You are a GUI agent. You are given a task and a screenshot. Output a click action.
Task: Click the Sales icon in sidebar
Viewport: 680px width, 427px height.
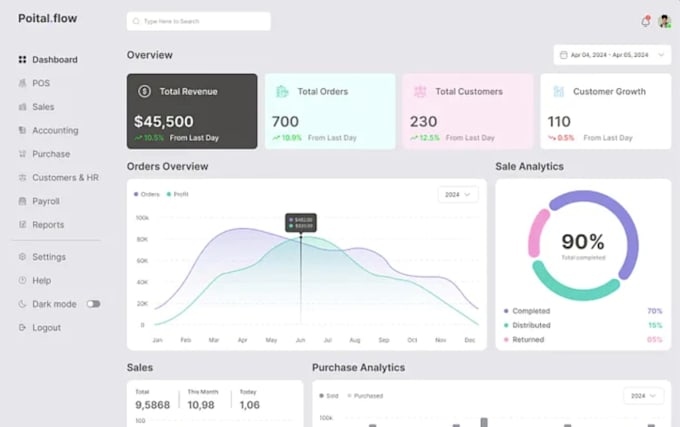pos(23,107)
